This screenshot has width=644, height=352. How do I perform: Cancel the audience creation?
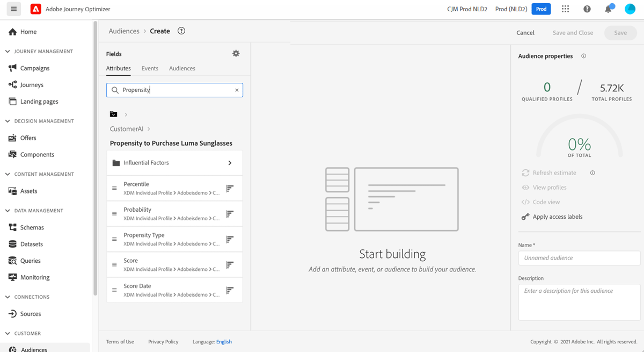(525, 33)
